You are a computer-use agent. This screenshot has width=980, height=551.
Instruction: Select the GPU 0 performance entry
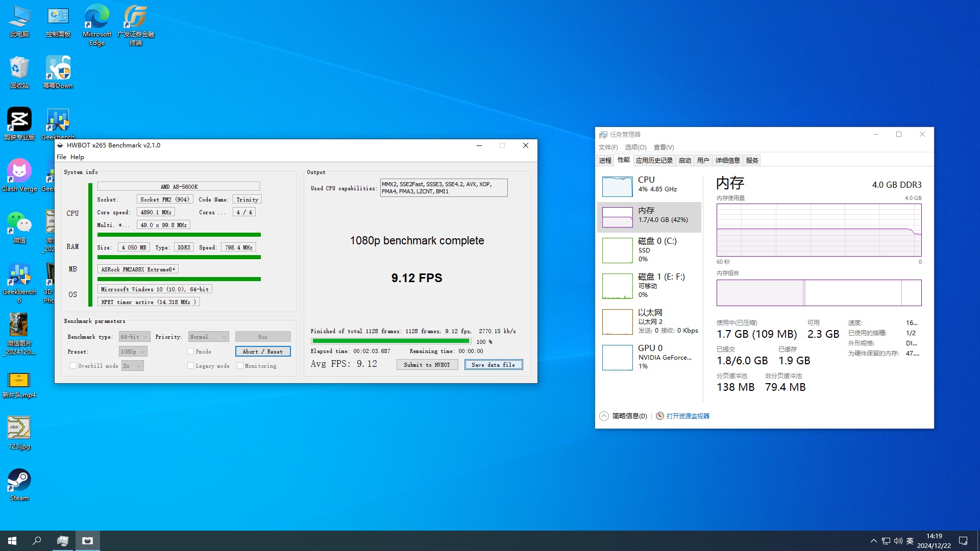pos(649,357)
